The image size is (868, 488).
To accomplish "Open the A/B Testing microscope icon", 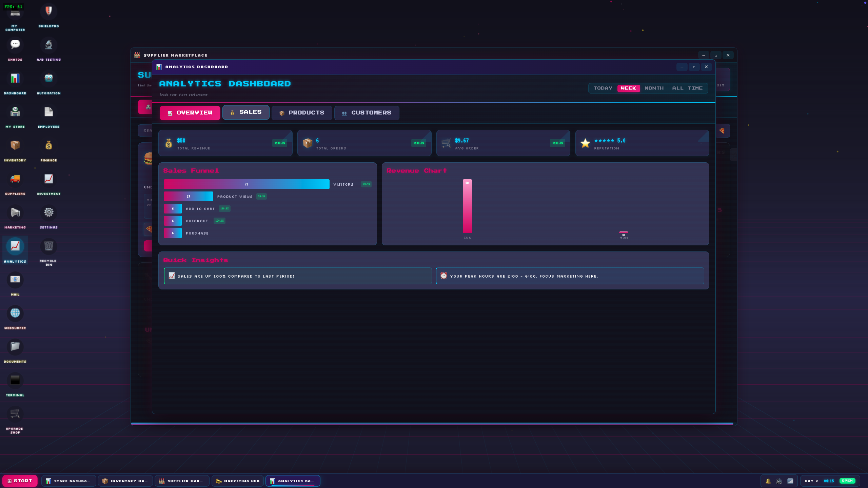I will tap(48, 45).
